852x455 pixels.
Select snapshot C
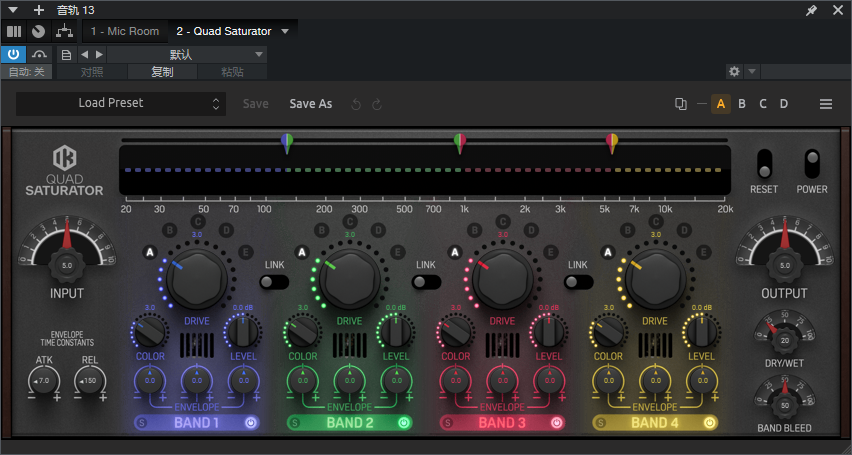tap(763, 104)
